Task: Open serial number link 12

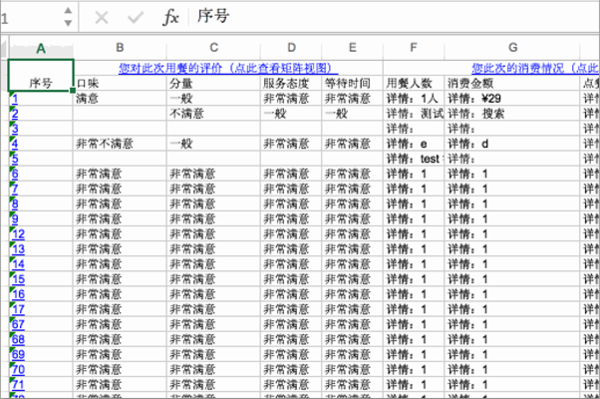Action: [x=18, y=234]
